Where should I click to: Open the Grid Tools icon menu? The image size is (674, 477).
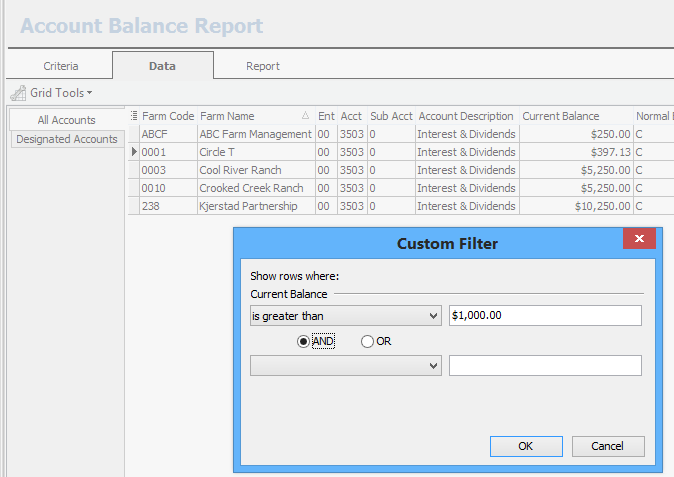coord(19,93)
